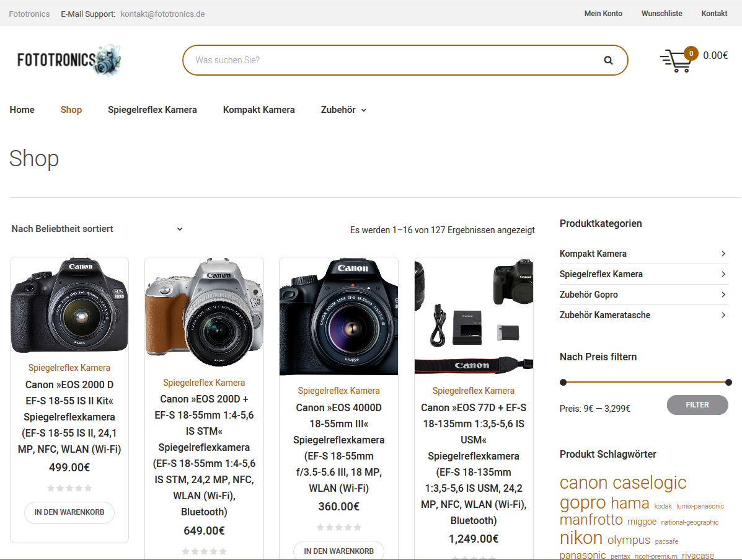Click the 360.00€ price

coord(339,507)
